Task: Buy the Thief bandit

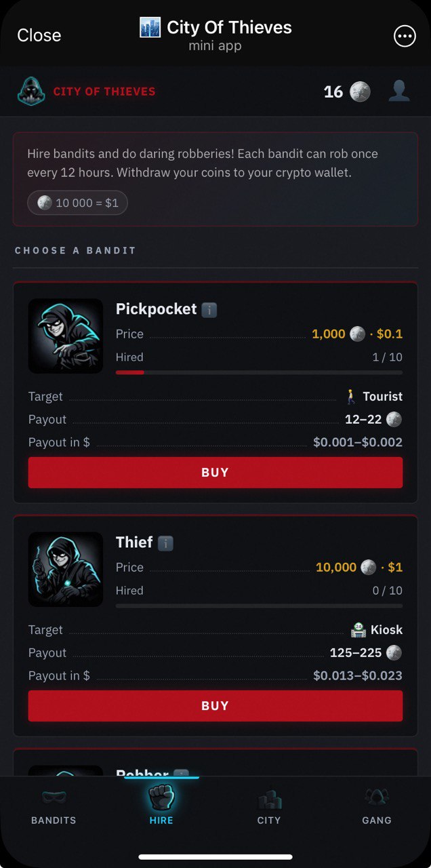Action: [x=215, y=706]
